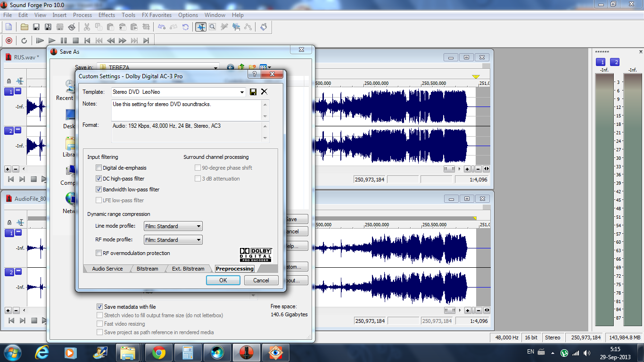Select the Edit tool in the toolbar
Screen dimensions: 644x362
[x=201, y=27]
